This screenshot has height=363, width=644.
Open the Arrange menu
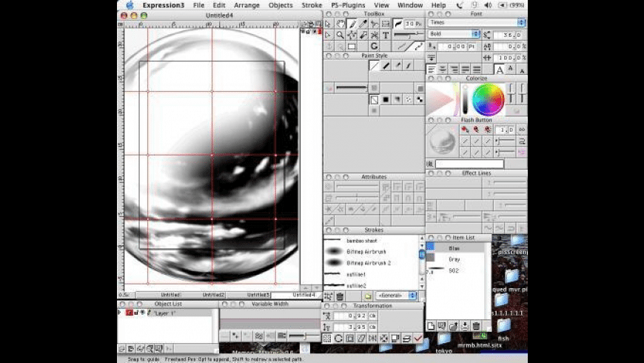pos(246,5)
